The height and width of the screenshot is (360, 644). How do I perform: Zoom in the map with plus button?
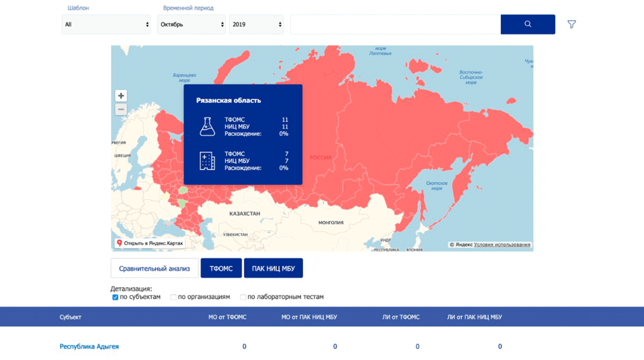click(x=121, y=95)
